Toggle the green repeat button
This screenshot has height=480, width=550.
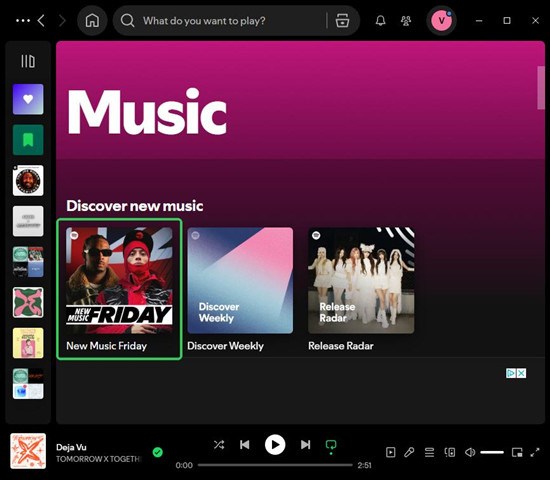(x=331, y=446)
